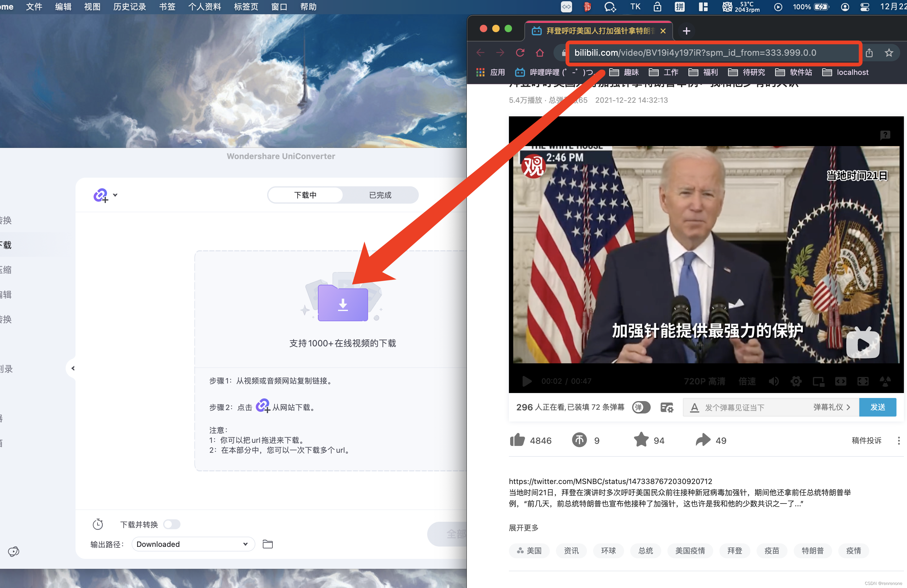This screenshot has width=907, height=588.
Task: Click the 发个弹幕见证当下 input field
Action: pyautogui.click(x=747, y=407)
